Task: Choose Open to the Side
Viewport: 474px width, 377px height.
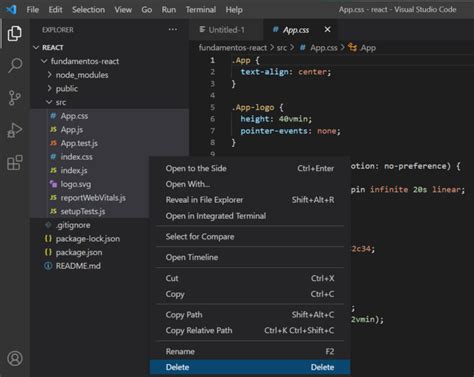Action: [250, 169]
